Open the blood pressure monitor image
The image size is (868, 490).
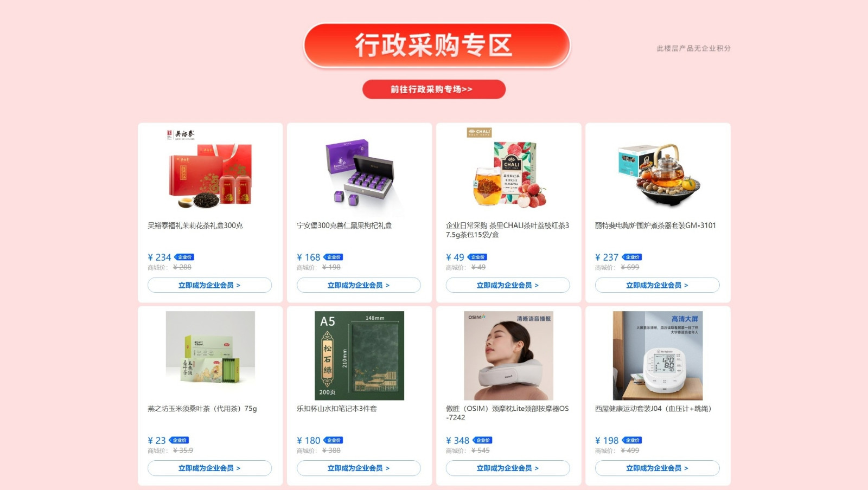(x=658, y=356)
